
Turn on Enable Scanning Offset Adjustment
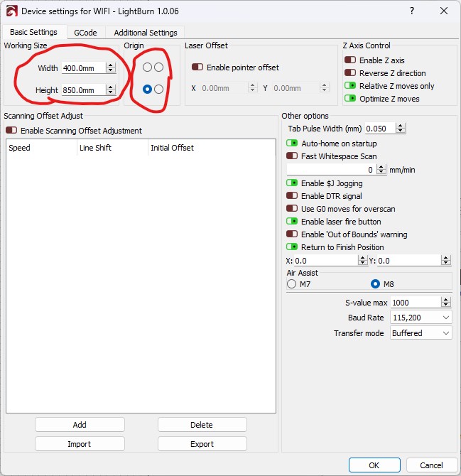coord(11,131)
